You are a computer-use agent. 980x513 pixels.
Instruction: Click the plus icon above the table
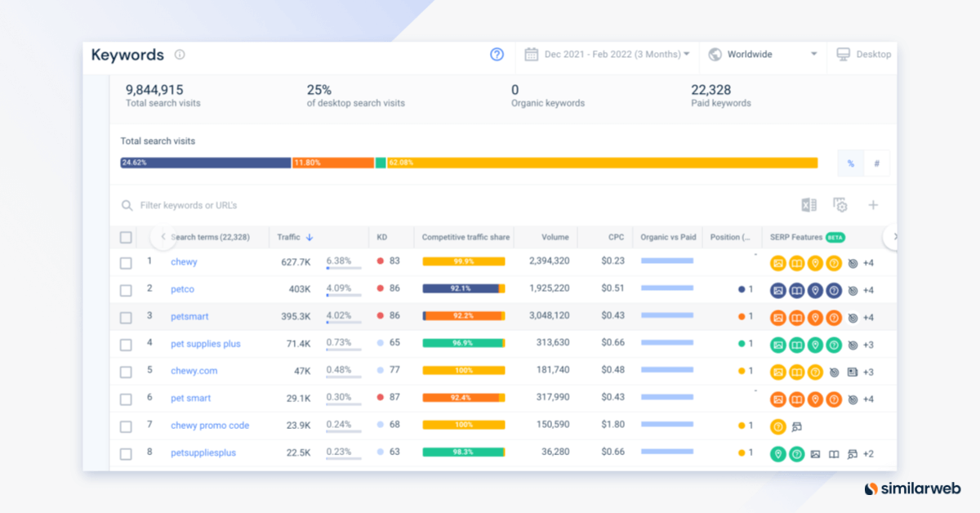click(x=872, y=205)
